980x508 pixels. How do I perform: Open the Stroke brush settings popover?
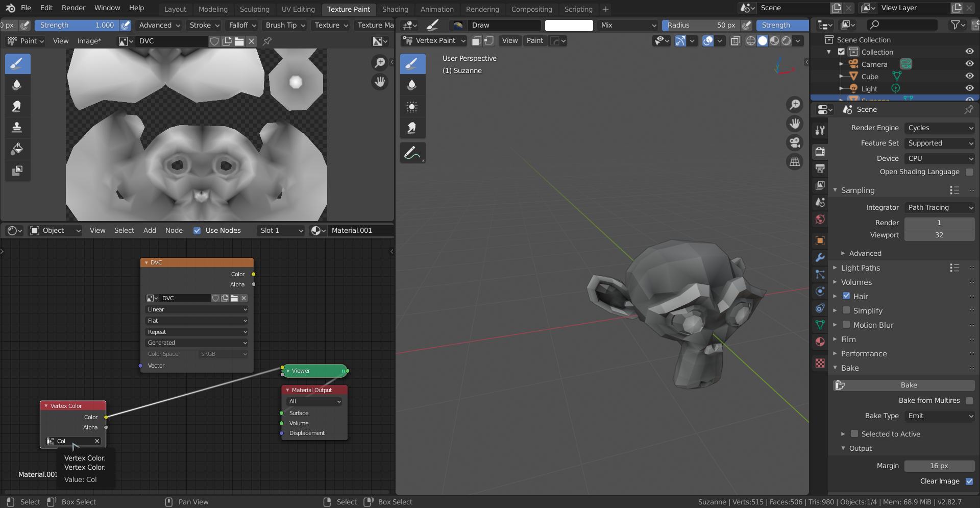pos(204,25)
